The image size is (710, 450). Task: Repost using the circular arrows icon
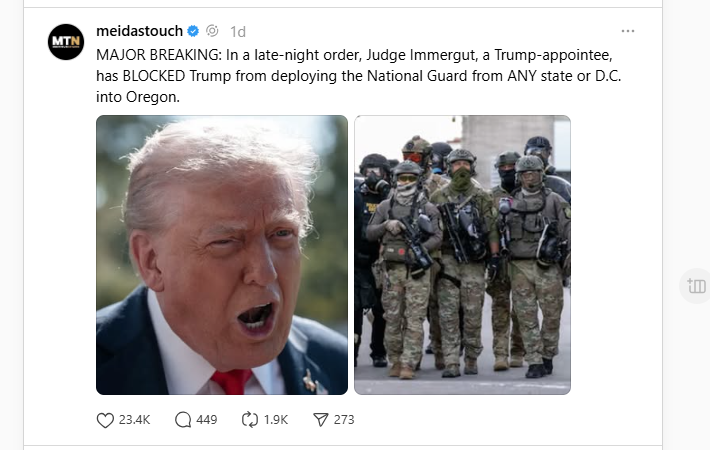[x=249, y=420]
